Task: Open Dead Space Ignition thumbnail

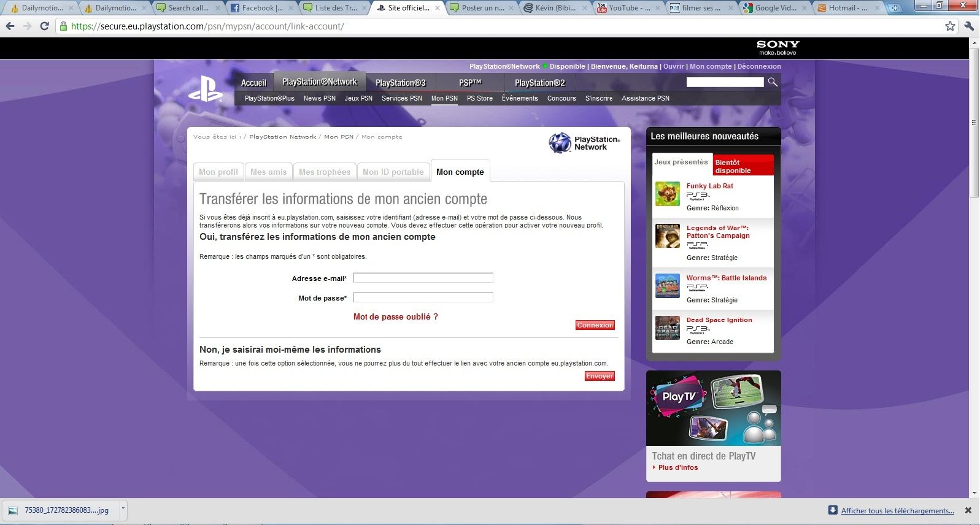Action: (x=667, y=328)
